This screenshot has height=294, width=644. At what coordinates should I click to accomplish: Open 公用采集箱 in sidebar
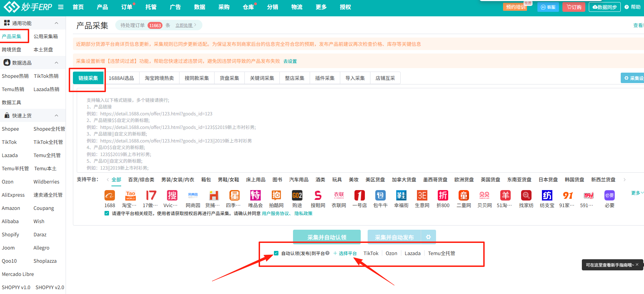(46, 36)
